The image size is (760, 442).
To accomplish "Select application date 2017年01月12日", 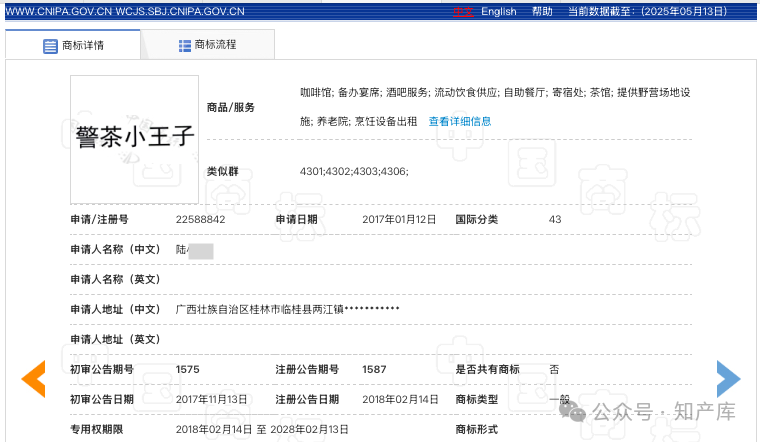I will pyautogui.click(x=399, y=220).
